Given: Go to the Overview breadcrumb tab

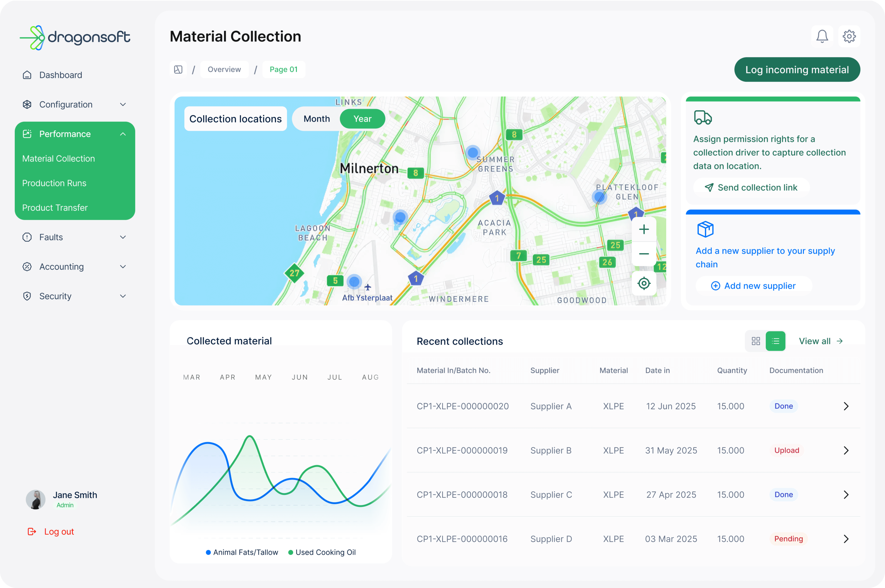Looking at the screenshot, I should [x=224, y=69].
